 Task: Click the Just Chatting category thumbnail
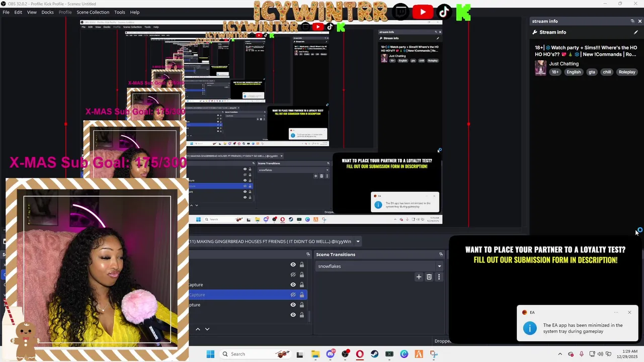pyautogui.click(x=540, y=68)
